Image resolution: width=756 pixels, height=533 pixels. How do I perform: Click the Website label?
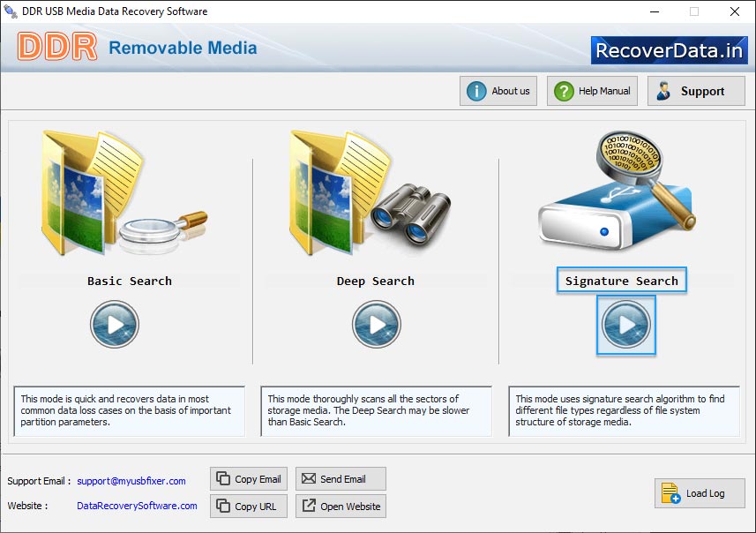pos(27,506)
